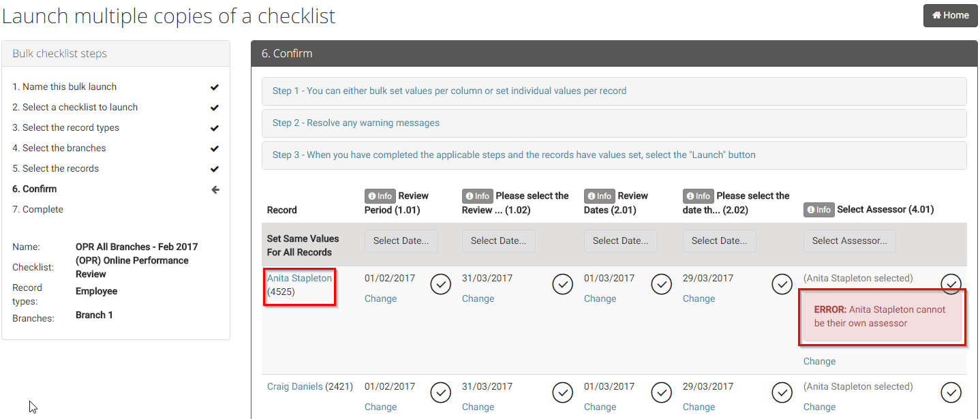Click the tick next to 'Select a checklist to launch'
This screenshot has width=980, height=419.
pyautogui.click(x=215, y=108)
